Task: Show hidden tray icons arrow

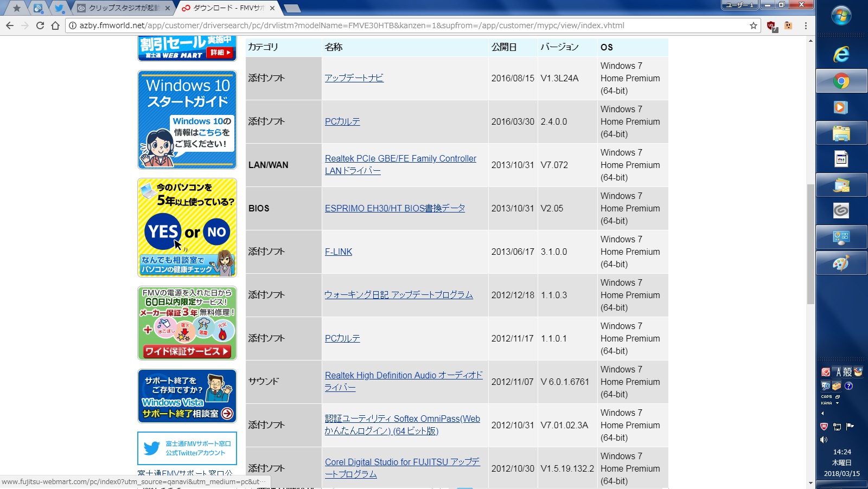Action: click(822, 414)
